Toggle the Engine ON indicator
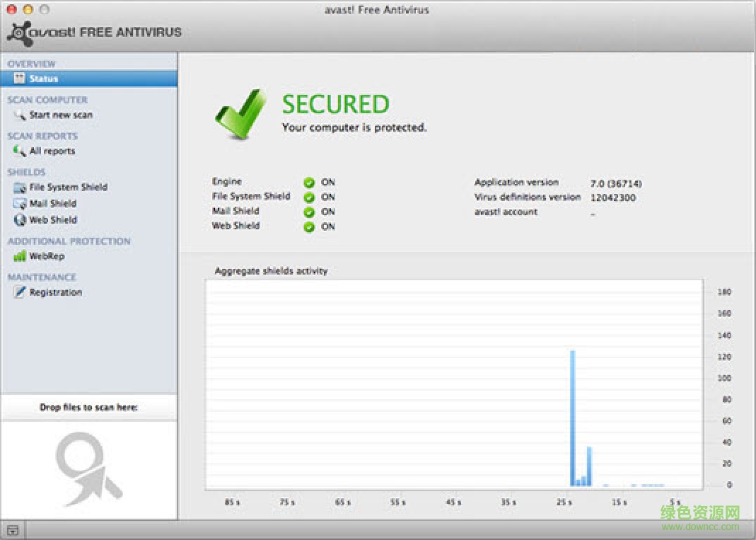Viewport: 756px width, 540px height. click(309, 182)
